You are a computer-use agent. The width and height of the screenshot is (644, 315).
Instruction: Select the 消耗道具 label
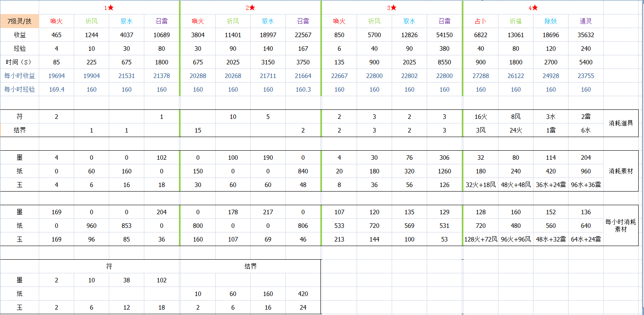pos(621,123)
